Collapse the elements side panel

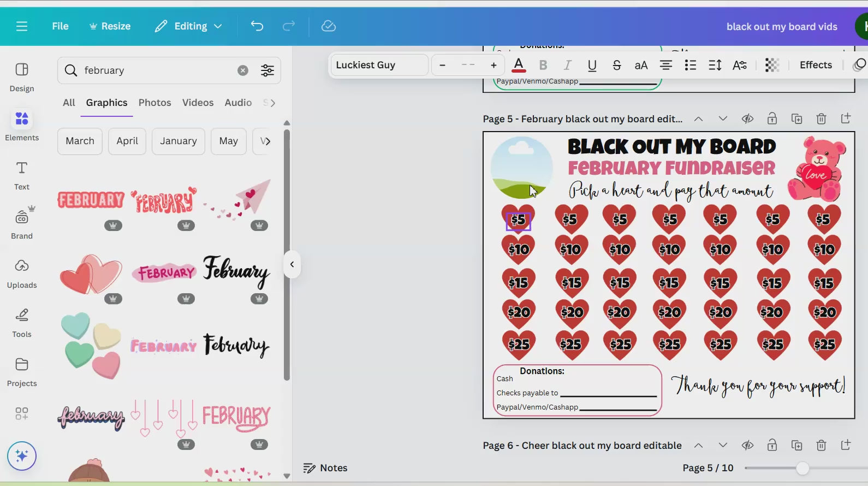pos(292,264)
